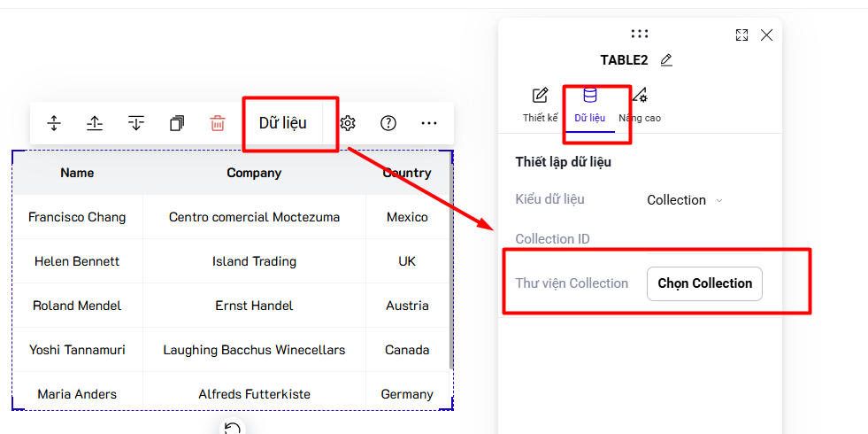Expand the settings panel to fullscreen

(741, 35)
